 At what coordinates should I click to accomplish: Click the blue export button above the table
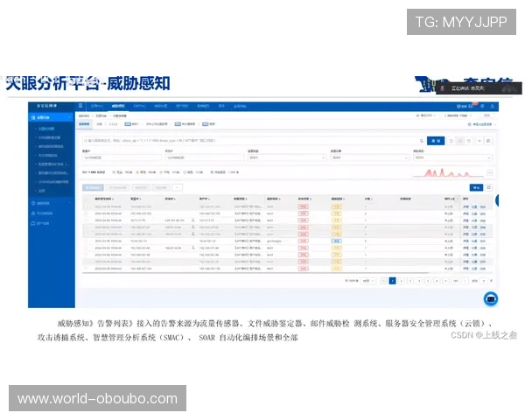(476, 187)
